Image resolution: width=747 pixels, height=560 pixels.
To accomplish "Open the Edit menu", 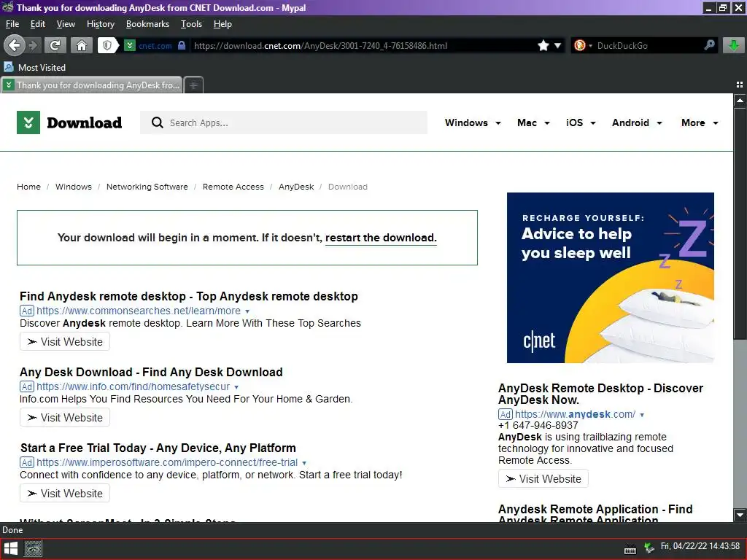I will click(x=38, y=24).
